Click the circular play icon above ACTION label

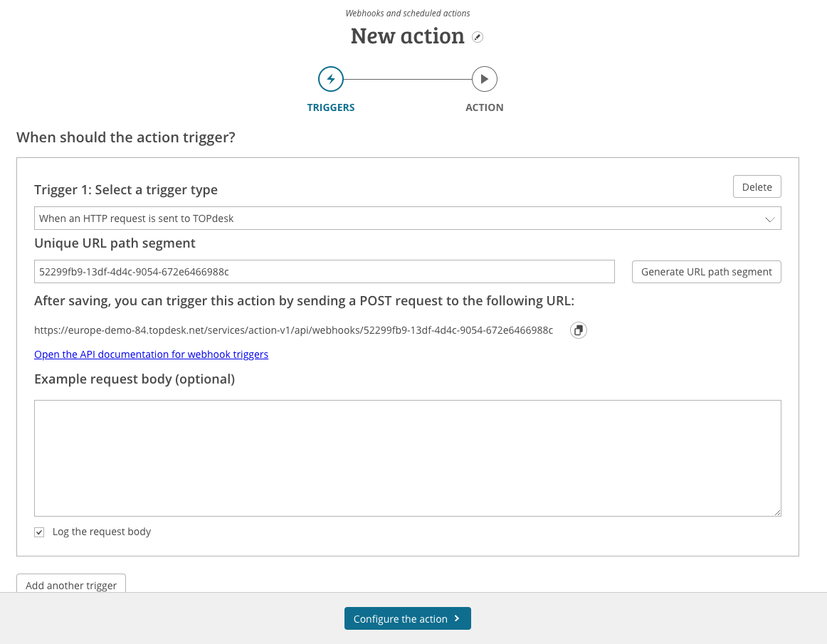click(485, 79)
